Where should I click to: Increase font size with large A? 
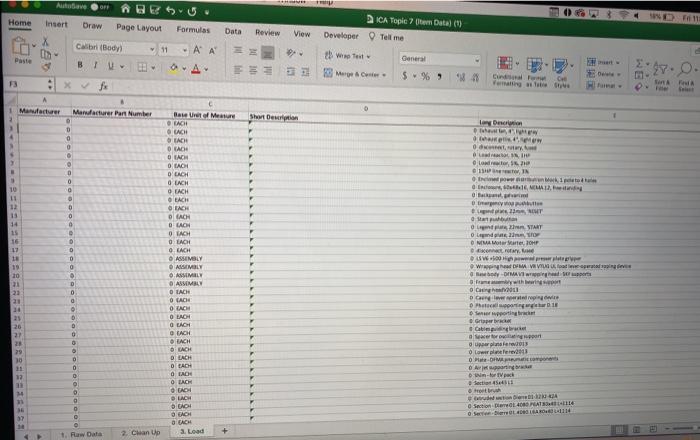click(197, 50)
